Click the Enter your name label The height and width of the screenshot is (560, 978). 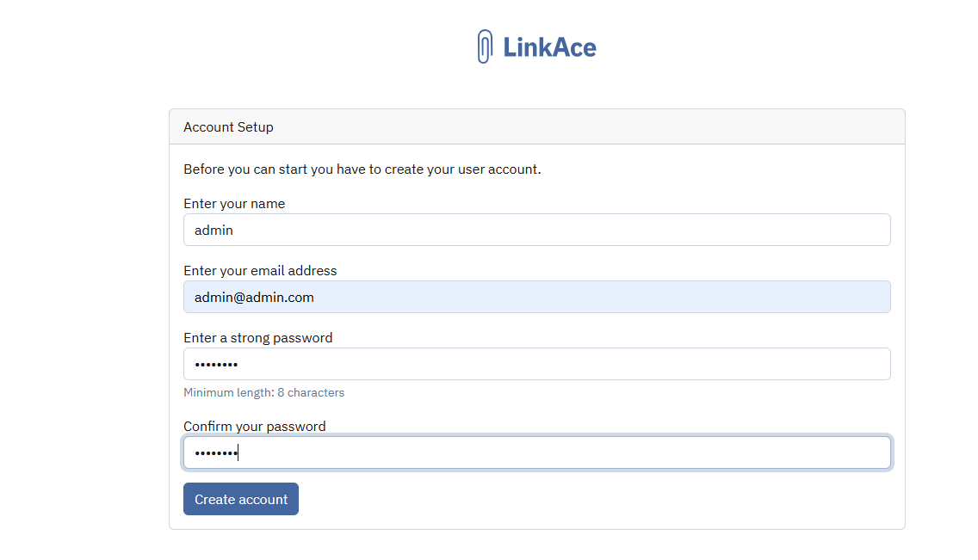(234, 204)
